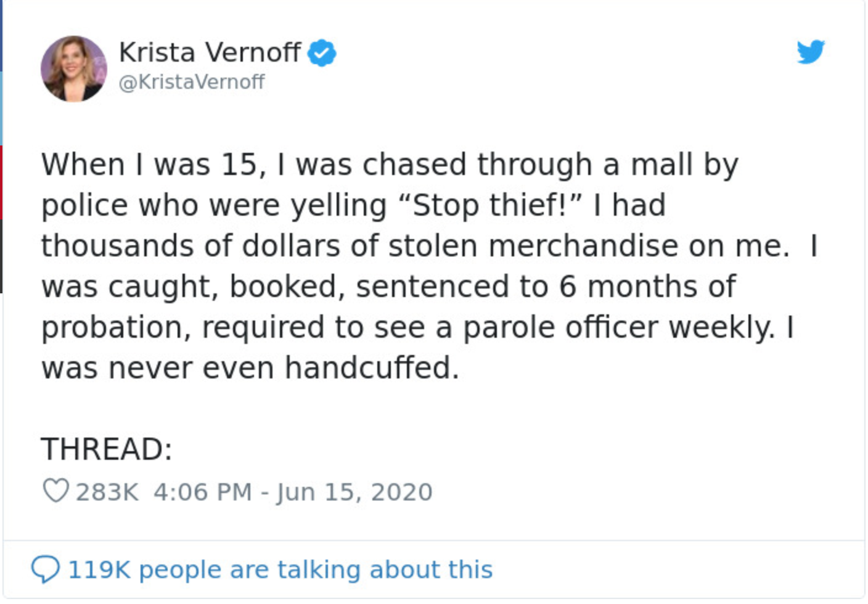The image size is (868, 604).
Task: Open the 4:06 PM - Jun 15, 2020 timestamp
Action: tap(293, 492)
